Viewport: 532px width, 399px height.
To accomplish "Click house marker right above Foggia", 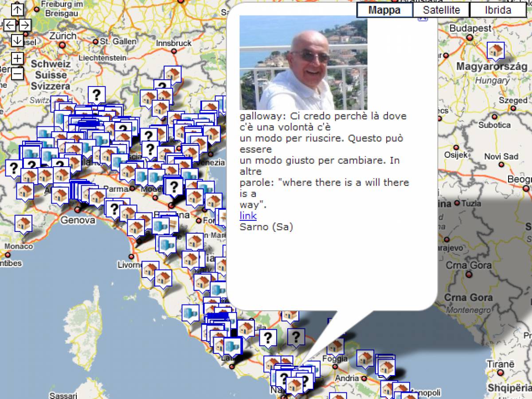I will [x=336, y=346].
